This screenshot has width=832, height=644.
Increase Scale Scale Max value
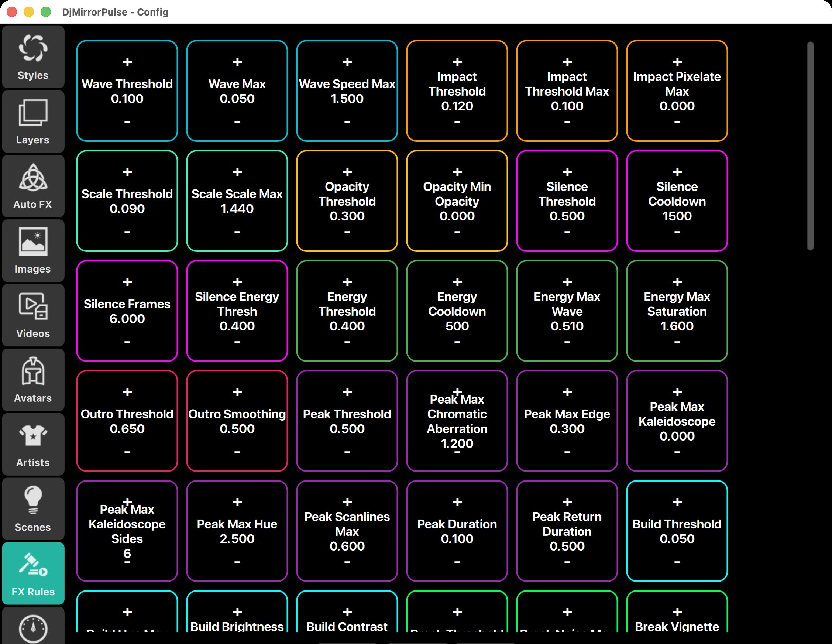coord(237,172)
